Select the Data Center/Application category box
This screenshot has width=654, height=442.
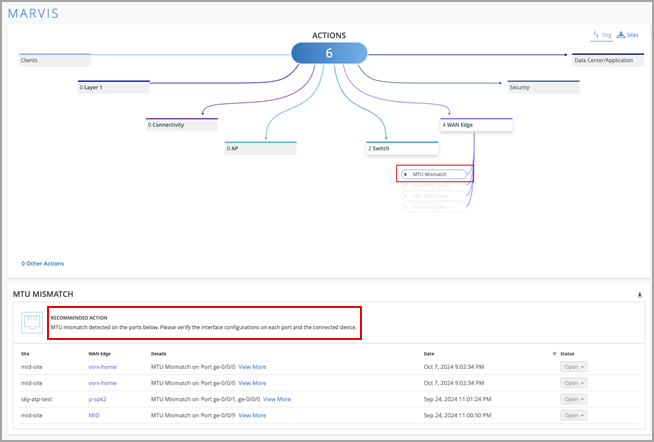tap(607, 60)
